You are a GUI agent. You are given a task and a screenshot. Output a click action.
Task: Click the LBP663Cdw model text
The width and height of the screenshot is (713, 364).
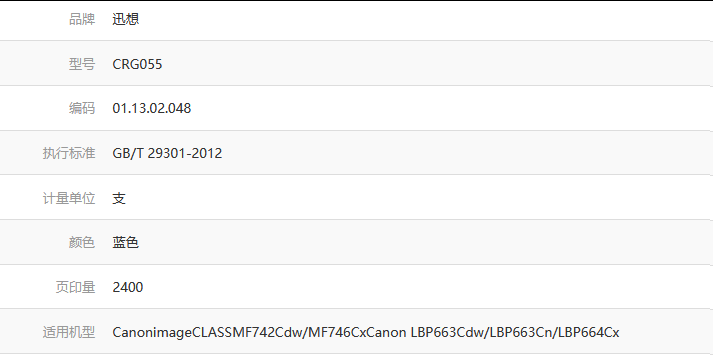pyautogui.click(x=448, y=332)
